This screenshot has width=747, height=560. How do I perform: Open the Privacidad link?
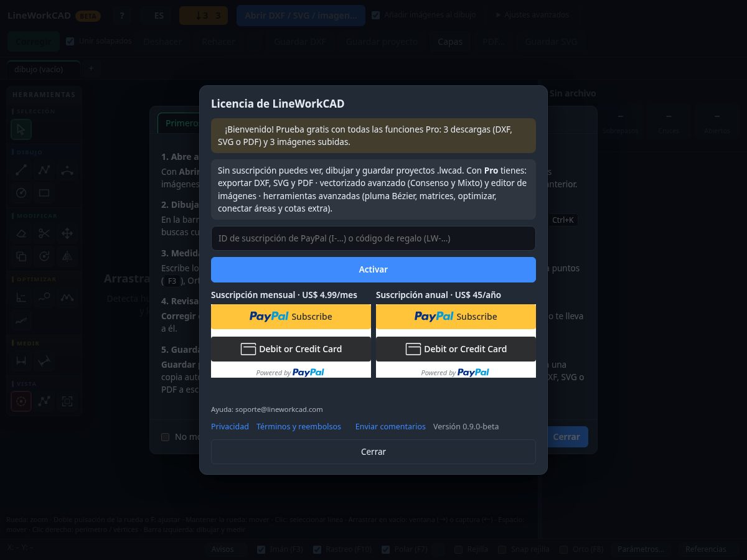(230, 426)
